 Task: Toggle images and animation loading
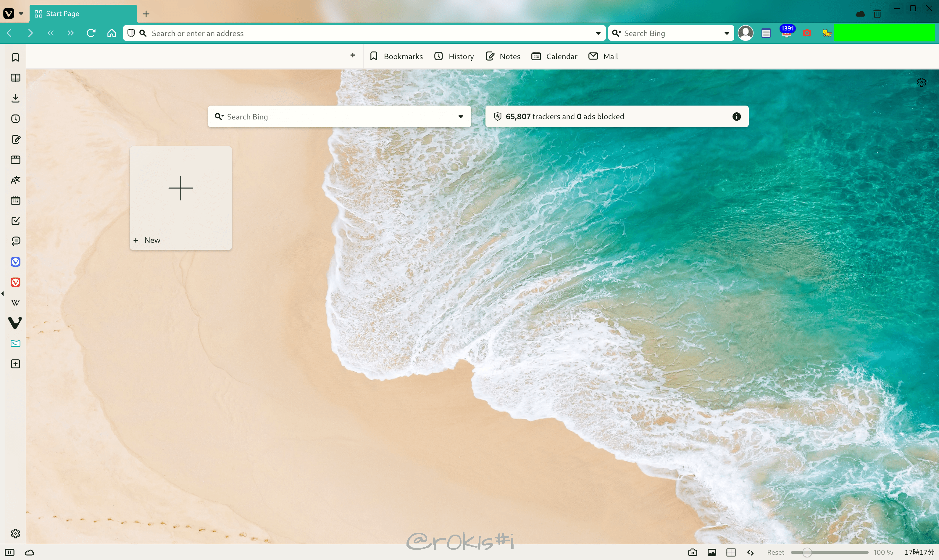pyautogui.click(x=712, y=552)
